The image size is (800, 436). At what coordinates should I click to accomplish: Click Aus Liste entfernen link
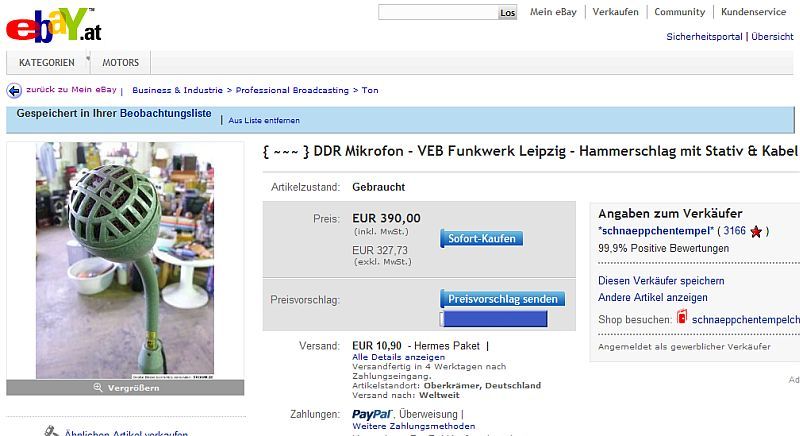click(264, 120)
